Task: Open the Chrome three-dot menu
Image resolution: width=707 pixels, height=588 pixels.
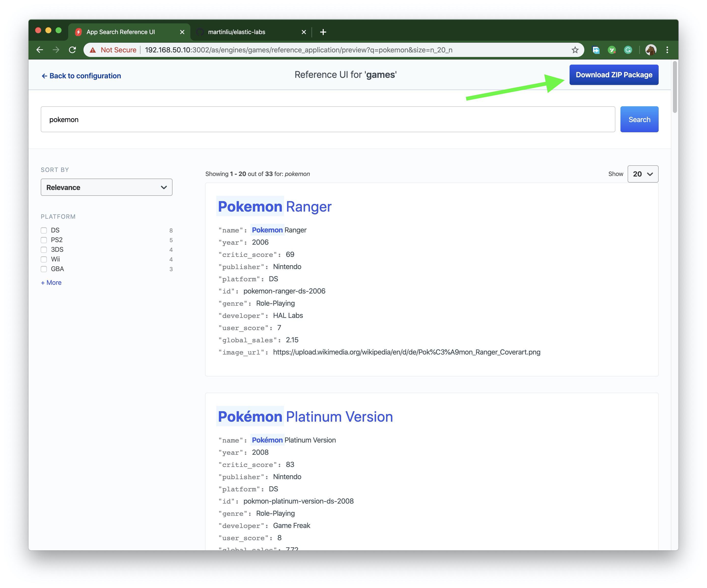Action: point(667,50)
